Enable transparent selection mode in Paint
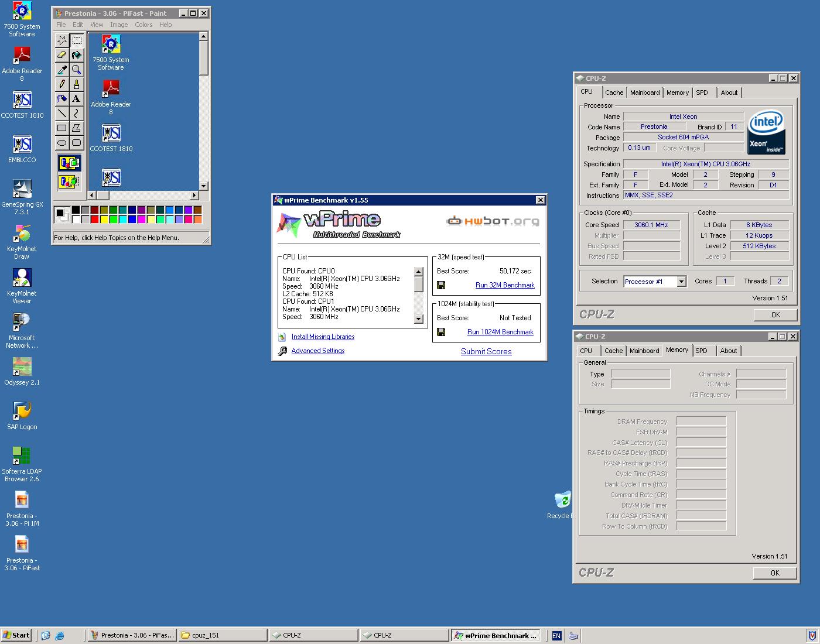Viewport: 820px width, 644px height. [69, 181]
